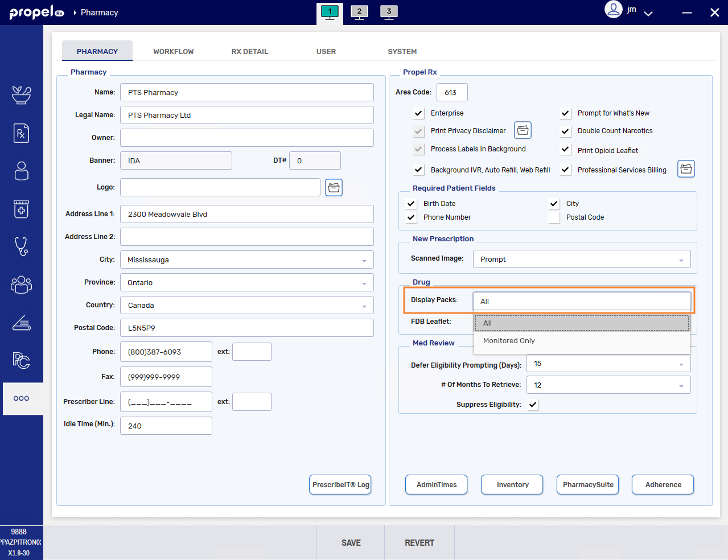The height and width of the screenshot is (560, 728).
Task: Open Print Privacy Disclaimer folder icon
Action: coord(523,130)
